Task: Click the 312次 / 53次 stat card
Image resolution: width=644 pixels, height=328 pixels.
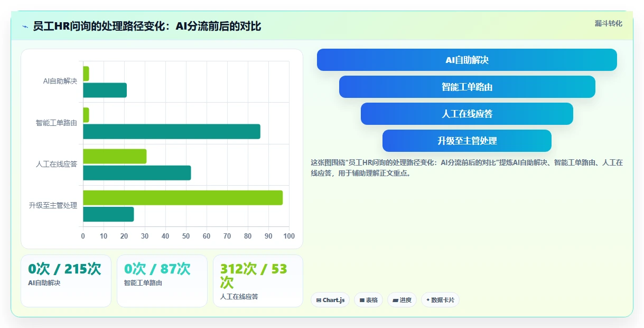Action: 258,281
